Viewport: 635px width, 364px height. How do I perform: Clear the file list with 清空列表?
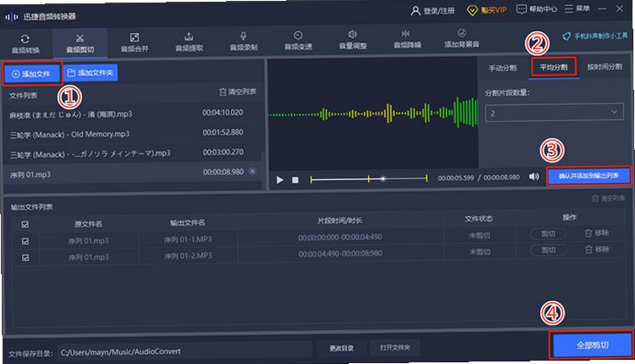(237, 92)
